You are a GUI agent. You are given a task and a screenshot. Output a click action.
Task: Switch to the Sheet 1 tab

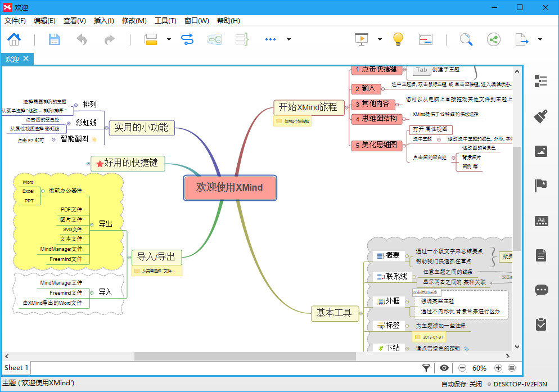[16, 367]
